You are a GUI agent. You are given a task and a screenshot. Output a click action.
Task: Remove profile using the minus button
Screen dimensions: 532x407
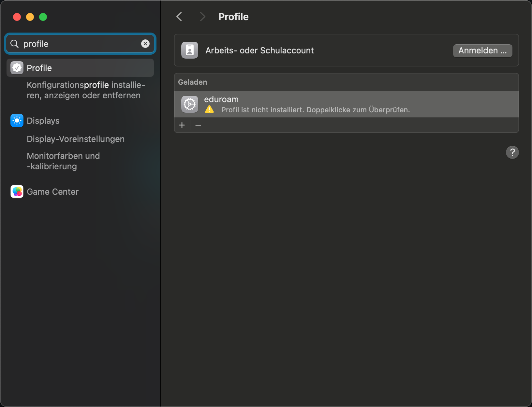tap(198, 125)
